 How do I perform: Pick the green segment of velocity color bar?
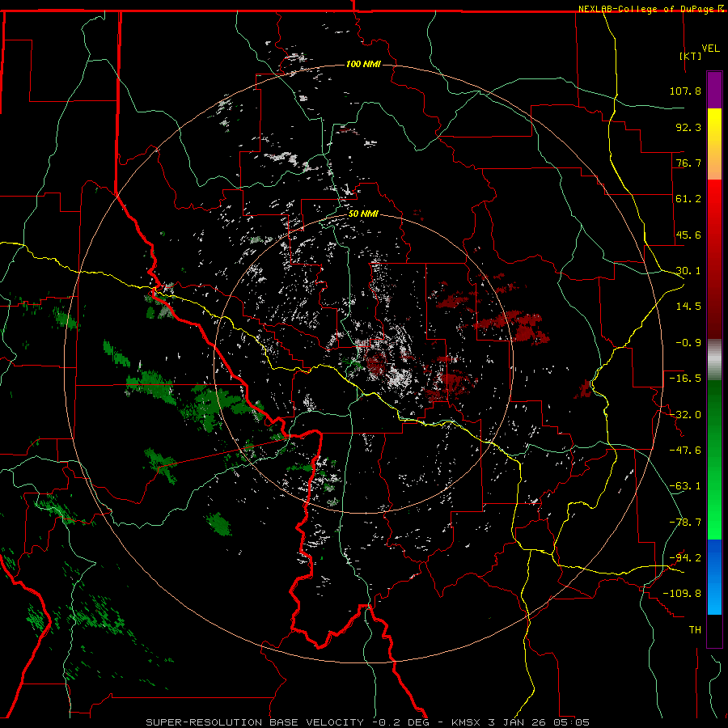714,459
